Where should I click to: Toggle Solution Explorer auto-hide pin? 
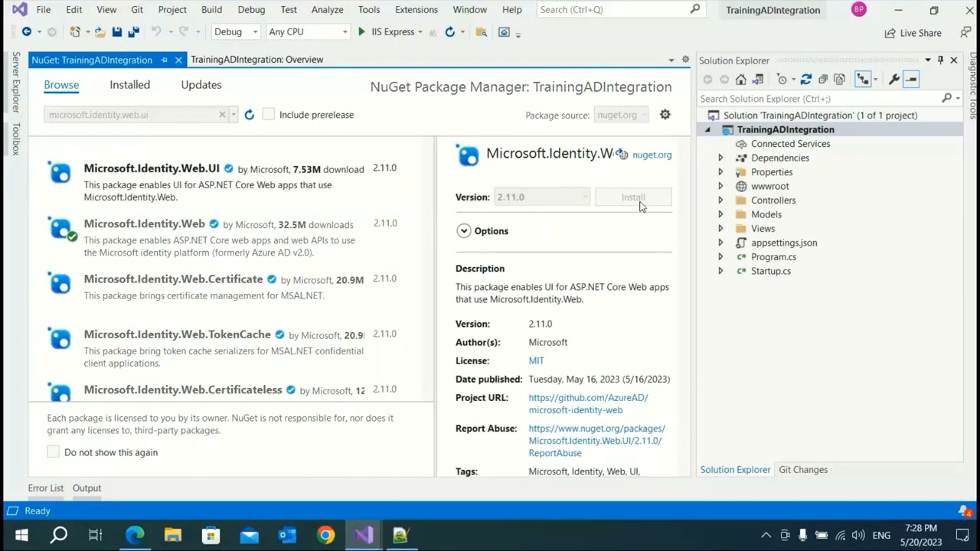[940, 60]
